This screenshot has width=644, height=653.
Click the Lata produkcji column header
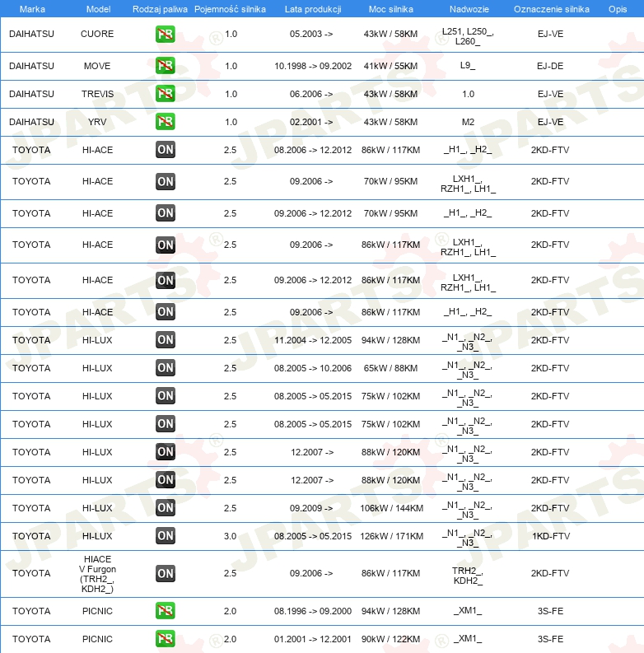(x=313, y=9)
